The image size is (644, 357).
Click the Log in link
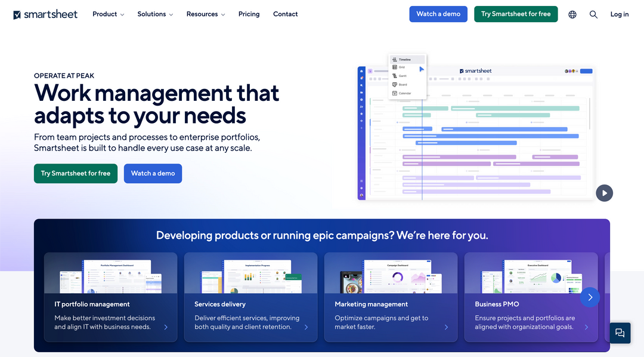coord(620,14)
